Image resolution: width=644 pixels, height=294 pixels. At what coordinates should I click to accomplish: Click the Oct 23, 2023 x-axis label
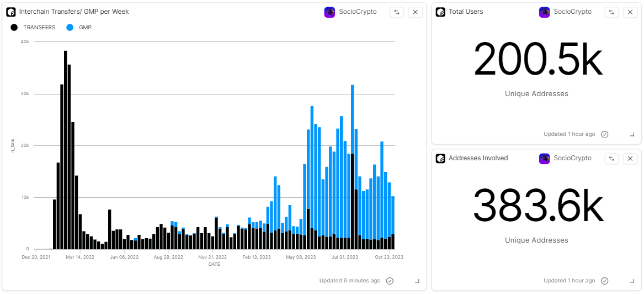click(x=390, y=258)
